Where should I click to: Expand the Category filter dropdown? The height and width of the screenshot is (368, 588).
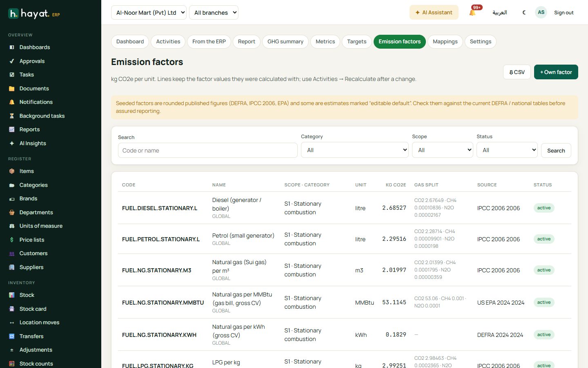click(354, 150)
